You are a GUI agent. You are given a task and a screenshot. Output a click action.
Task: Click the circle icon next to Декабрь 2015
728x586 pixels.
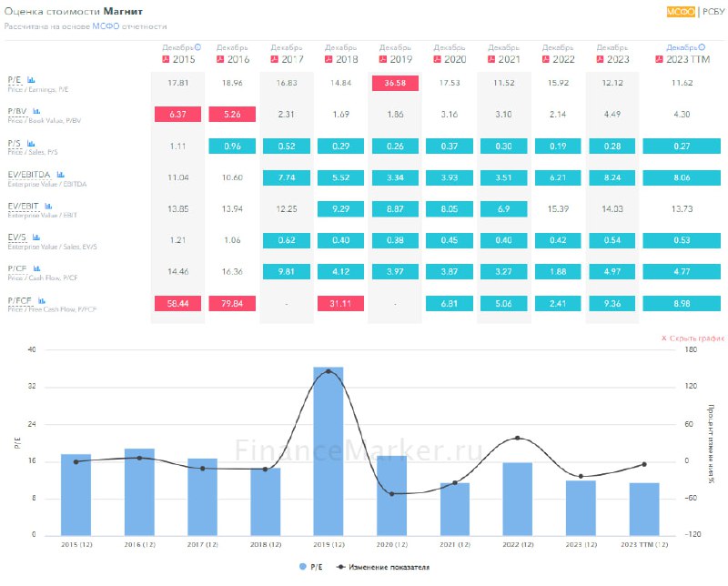(197, 47)
